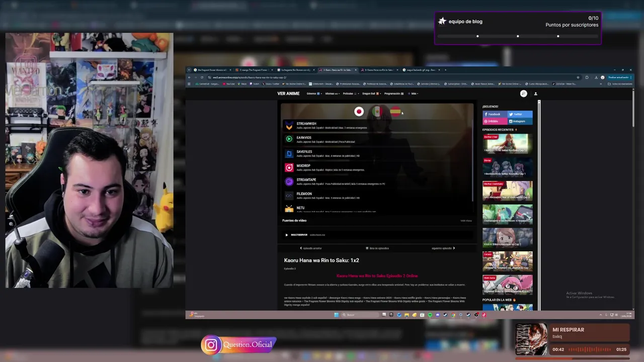Open the Instagram follow button

tap(520, 121)
